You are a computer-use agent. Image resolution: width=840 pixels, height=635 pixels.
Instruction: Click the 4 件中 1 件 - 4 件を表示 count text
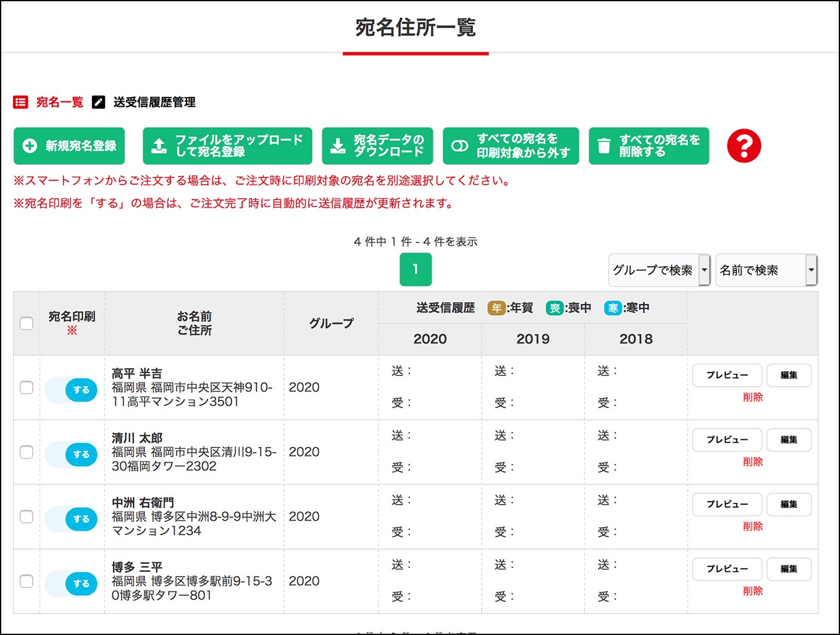coord(416,242)
